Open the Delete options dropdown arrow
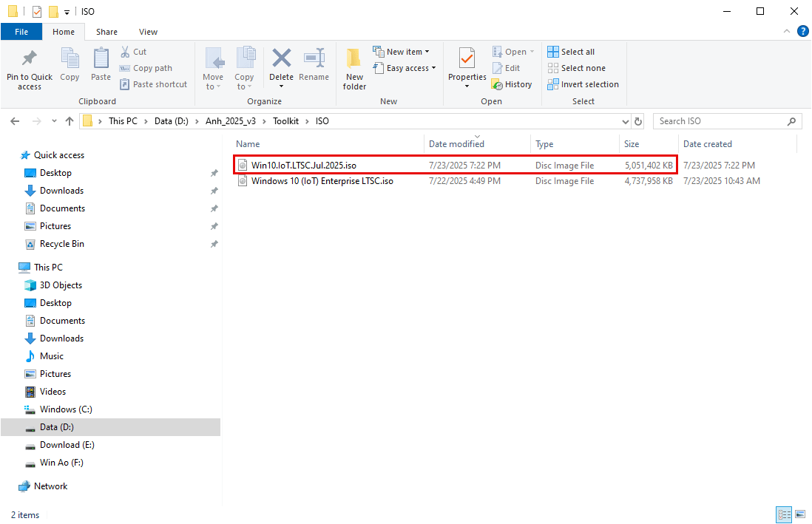This screenshot has width=812, height=524. pos(281,86)
